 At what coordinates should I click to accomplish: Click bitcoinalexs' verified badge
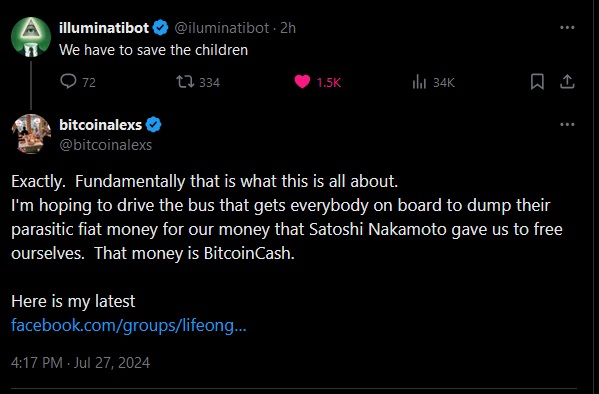(x=154, y=125)
